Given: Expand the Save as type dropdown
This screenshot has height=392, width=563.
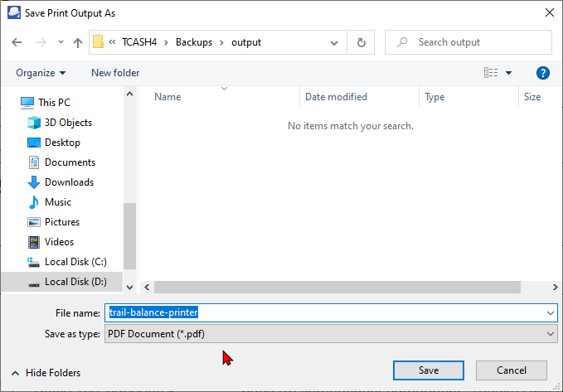Looking at the screenshot, I should [x=551, y=333].
